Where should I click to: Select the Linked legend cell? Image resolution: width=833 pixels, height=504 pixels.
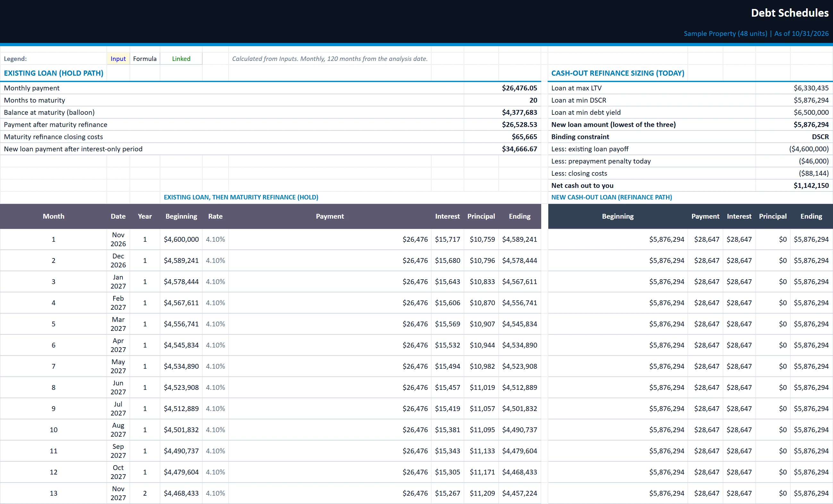point(181,58)
